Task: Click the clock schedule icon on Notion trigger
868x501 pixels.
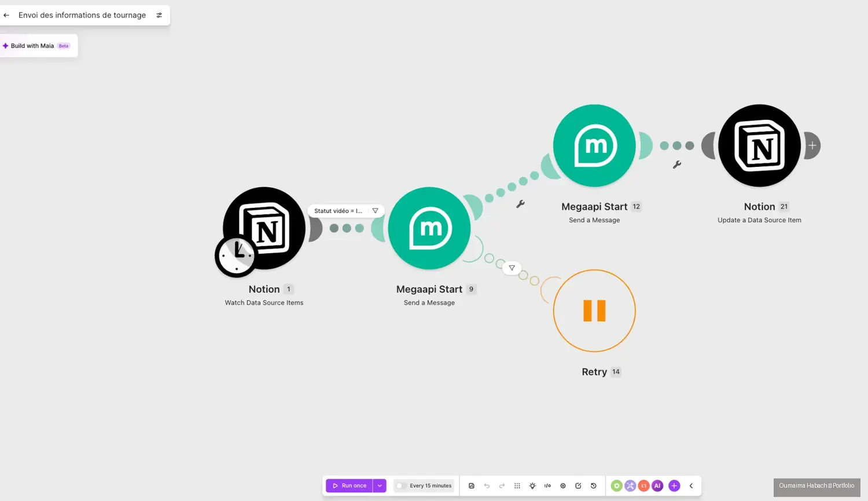Action: click(x=236, y=255)
